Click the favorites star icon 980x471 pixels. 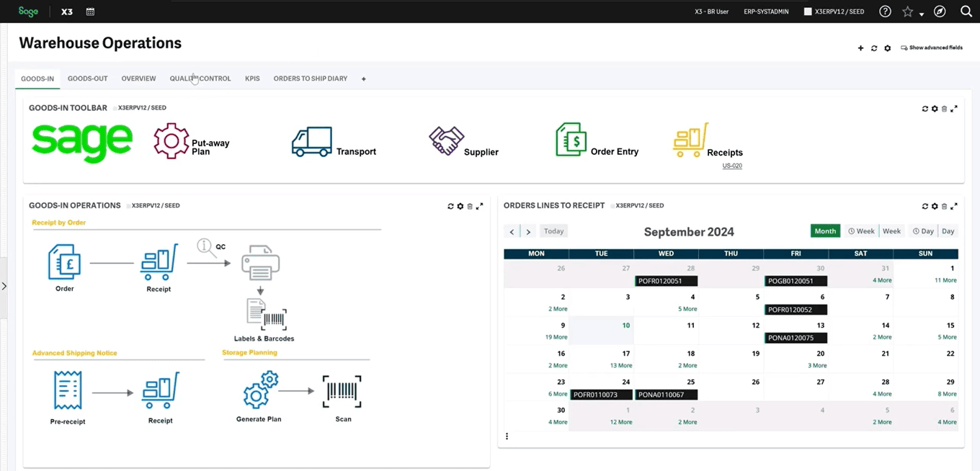click(907, 12)
